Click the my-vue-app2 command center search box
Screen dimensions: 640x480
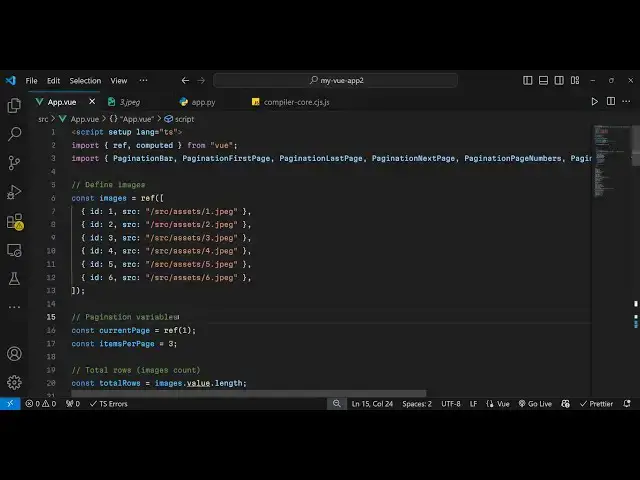(336, 80)
